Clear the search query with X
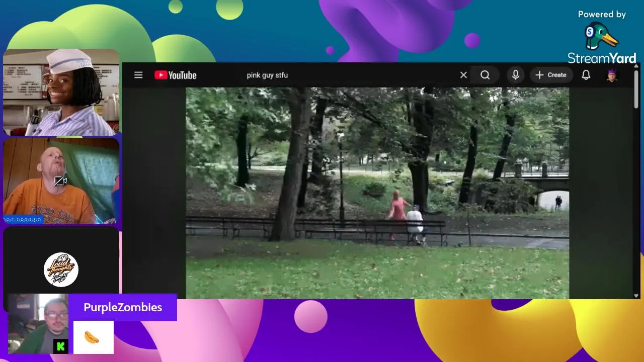The width and height of the screenshot is (644, 362). (463, 75)
